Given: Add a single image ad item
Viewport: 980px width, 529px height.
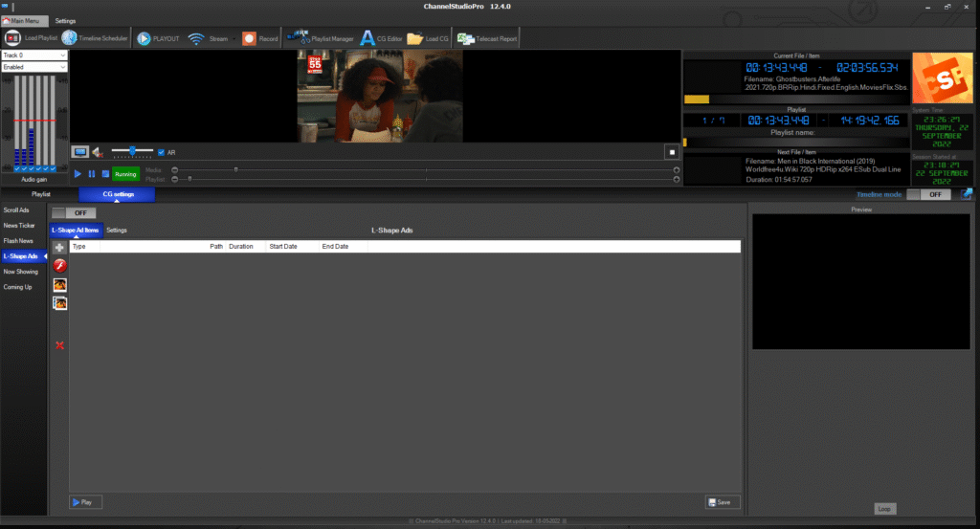Looking at the screenshot, I should (x=59, y=285).
